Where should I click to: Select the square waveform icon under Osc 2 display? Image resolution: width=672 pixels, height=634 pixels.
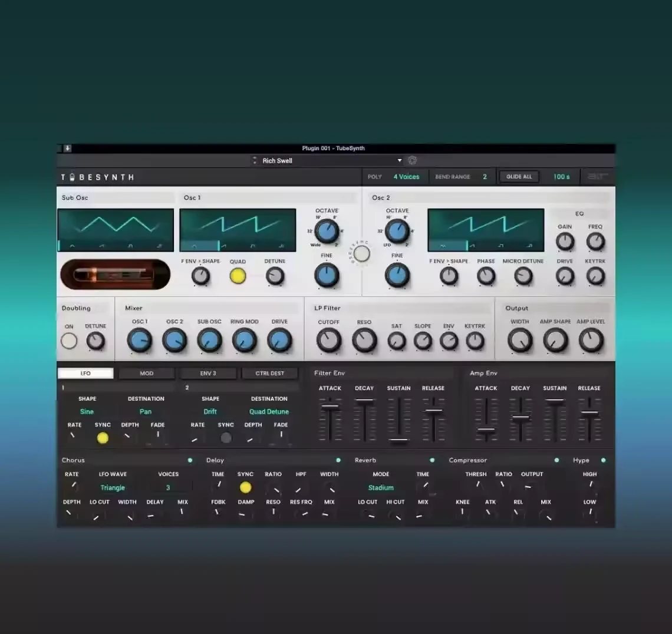(500, 246)
